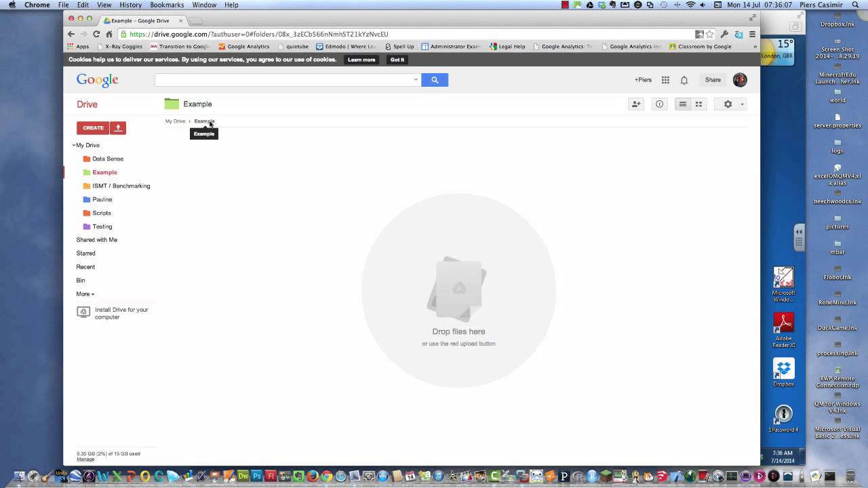Open the Chrome hamburger menu
The height and width of the screenshot is (488, 868).
click(x=752, y=34)
